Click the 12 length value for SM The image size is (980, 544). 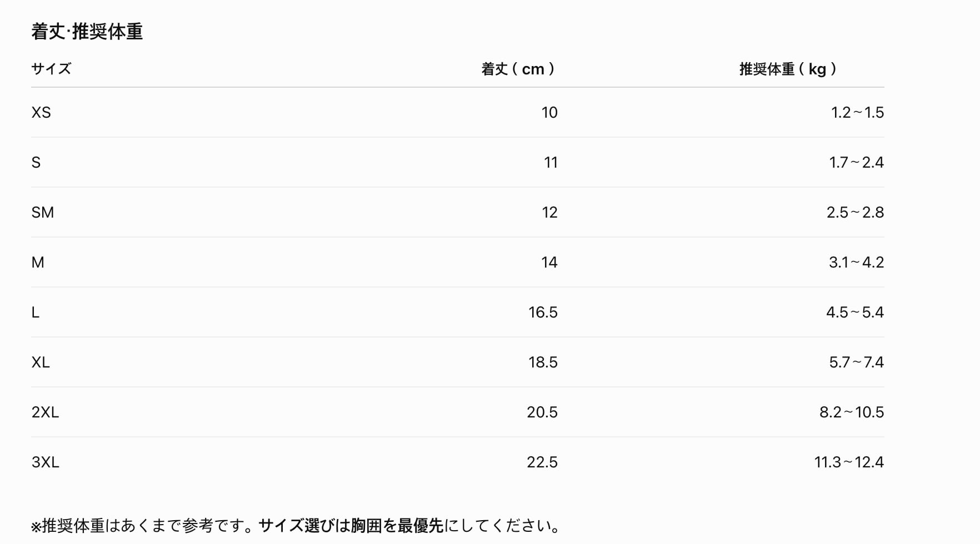549,212
